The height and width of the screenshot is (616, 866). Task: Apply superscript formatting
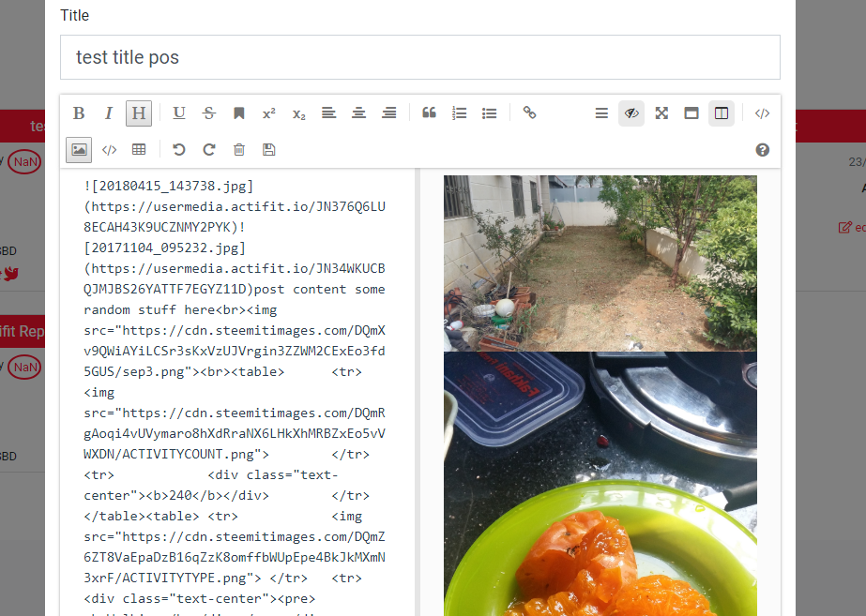tap(269, 113)
